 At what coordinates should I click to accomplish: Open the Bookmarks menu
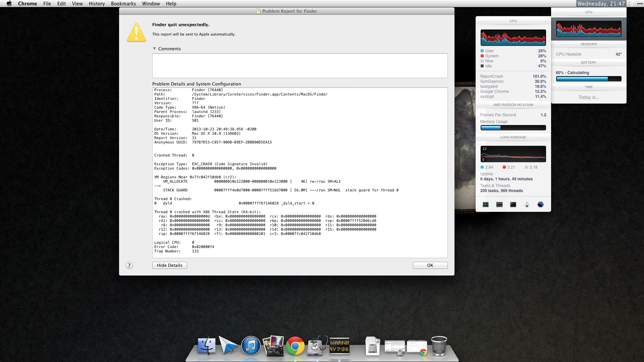coord(123,4)
